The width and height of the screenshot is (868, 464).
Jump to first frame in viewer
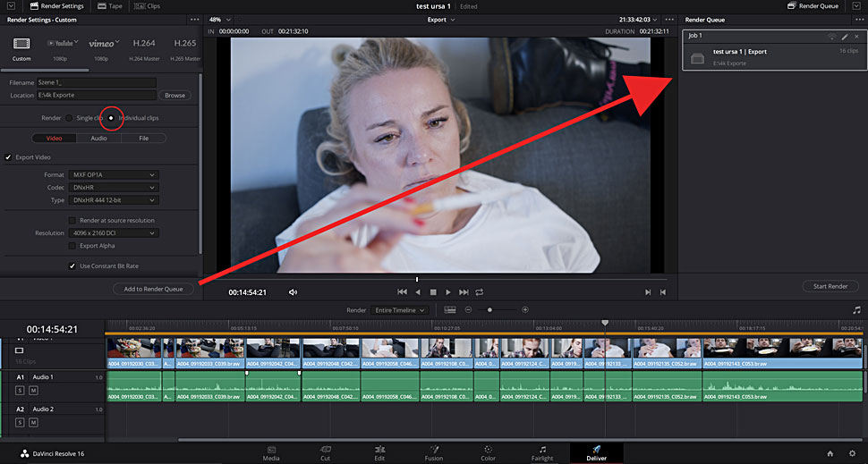click(403, 292)
